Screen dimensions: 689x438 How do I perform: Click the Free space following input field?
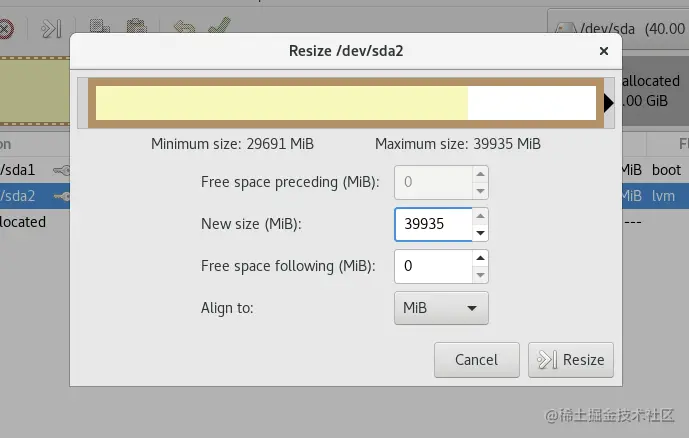433,266
